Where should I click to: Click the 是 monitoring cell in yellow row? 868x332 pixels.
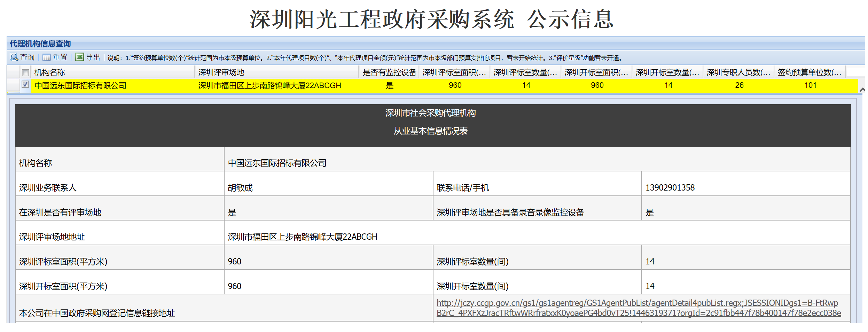389,85
